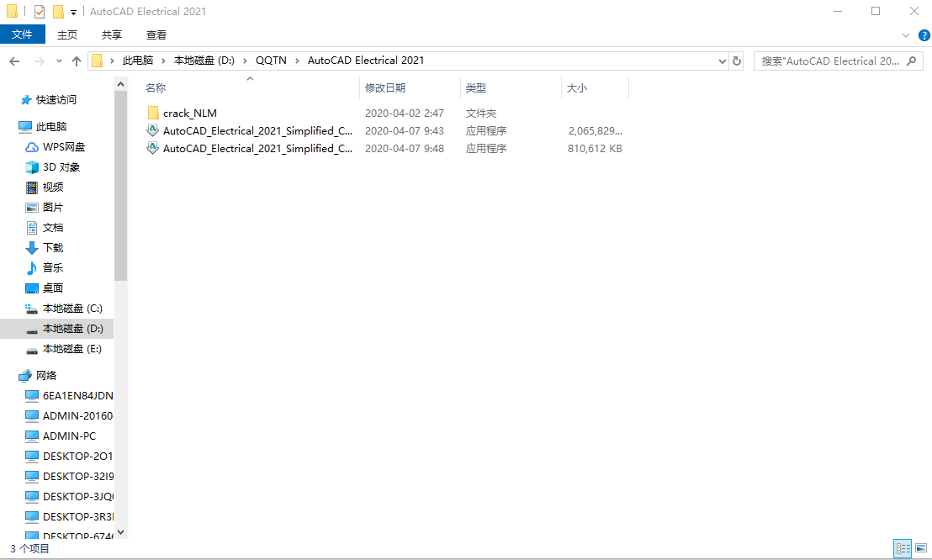This screenshot has width=932, height=560.
Task: Open 视频 folder in navigation pane
Action: 53,188
